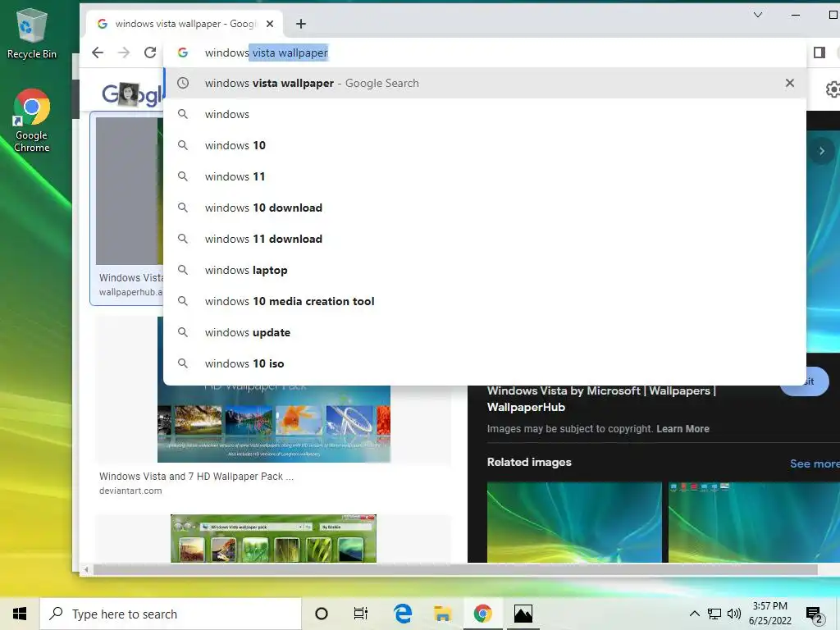
Task: Open 'Windows Vista by Microsoft | Wallpapers' title
Action: (x=601, y=399)
